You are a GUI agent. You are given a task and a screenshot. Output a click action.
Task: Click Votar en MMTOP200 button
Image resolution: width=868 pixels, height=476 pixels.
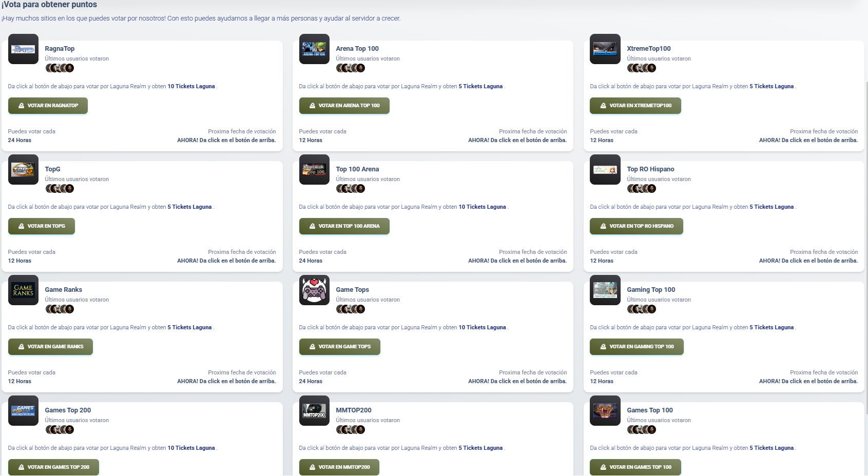click(339, 467)
